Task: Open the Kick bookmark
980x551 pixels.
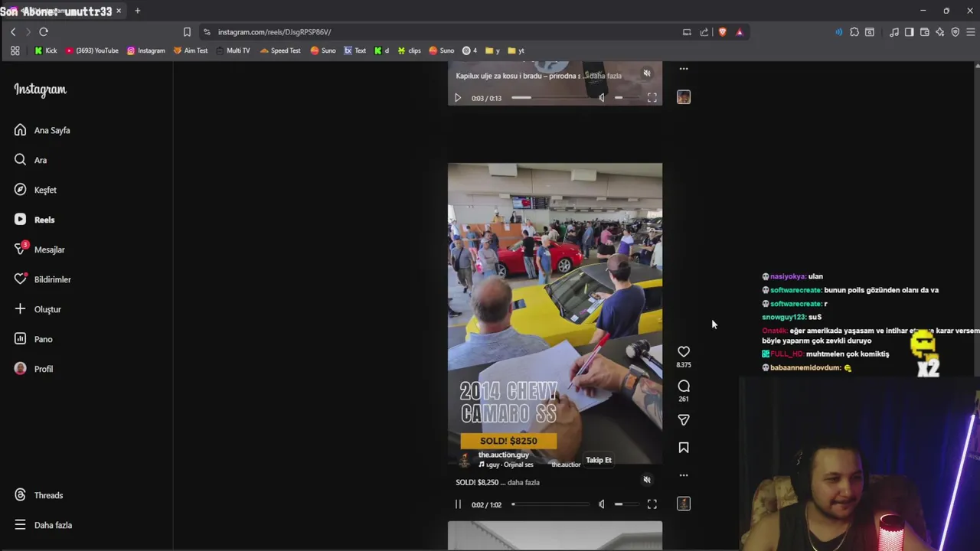Action: pyautogui.click(x=46, y=51)
